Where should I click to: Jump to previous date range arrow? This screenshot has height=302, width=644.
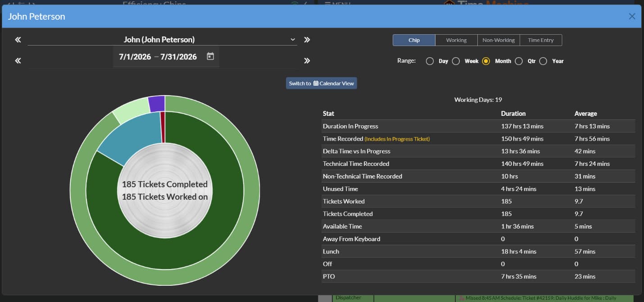(18, 60)
